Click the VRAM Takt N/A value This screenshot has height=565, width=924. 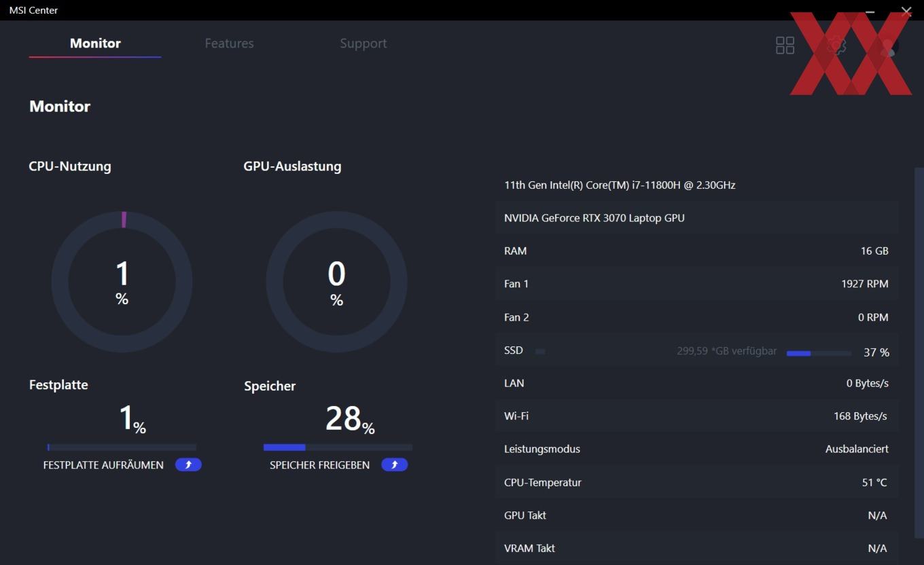coord(877,548)
